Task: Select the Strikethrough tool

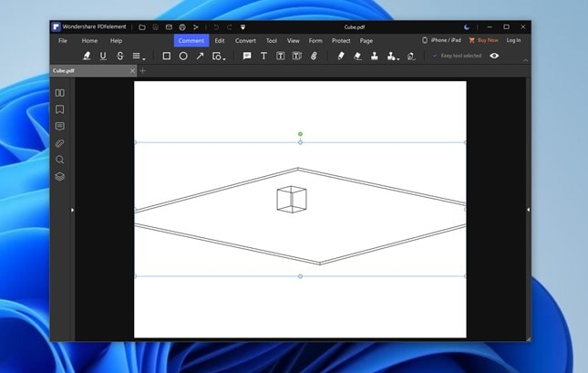Action: 120,56
